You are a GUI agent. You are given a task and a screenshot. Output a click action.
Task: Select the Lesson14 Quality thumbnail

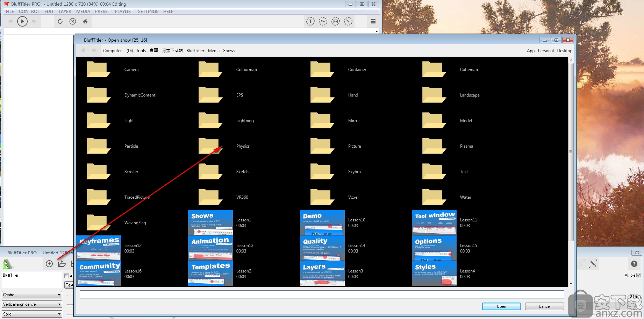(322, 248)
